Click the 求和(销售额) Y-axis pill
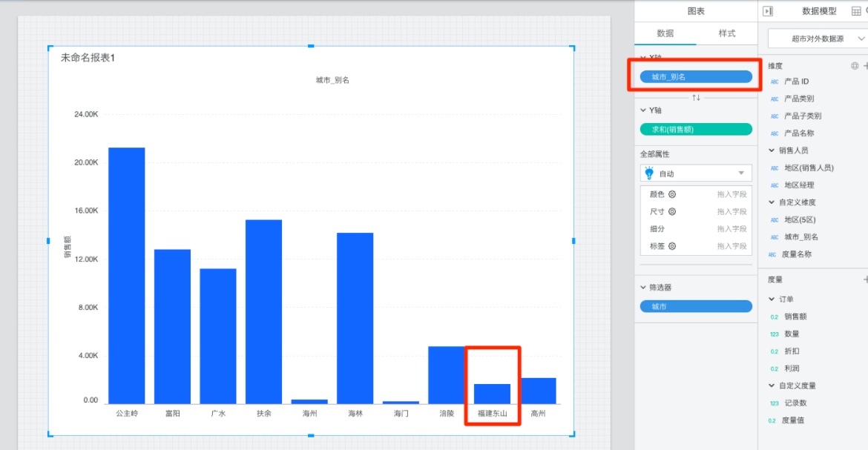868x450 pixels. point(696,130)
